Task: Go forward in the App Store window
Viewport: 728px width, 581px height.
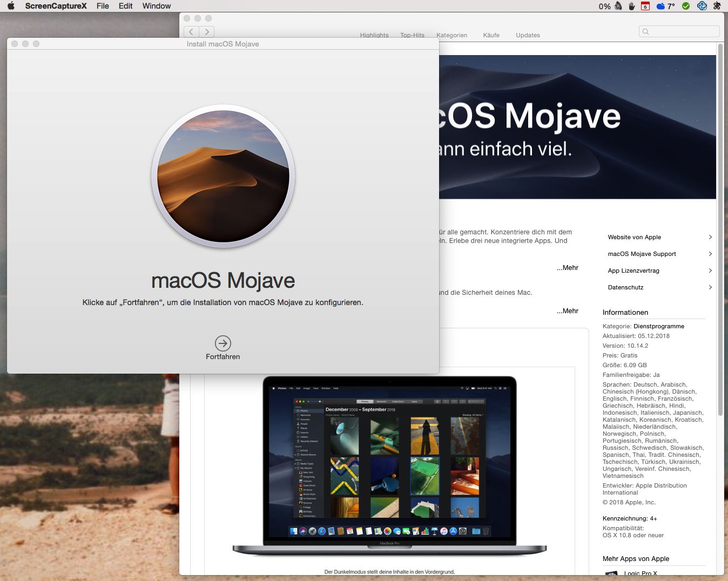Action: coord(207,32)
